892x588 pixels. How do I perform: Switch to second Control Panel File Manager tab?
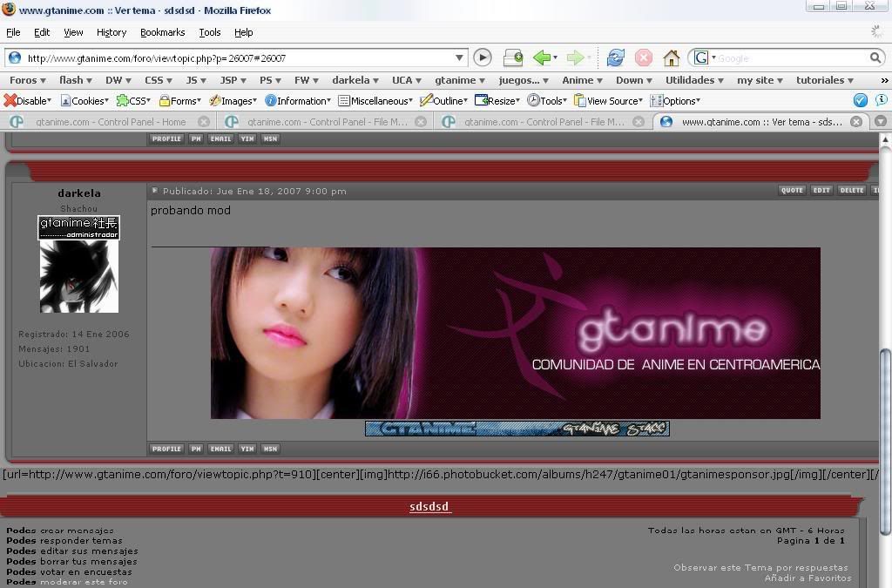pos(544,122)
